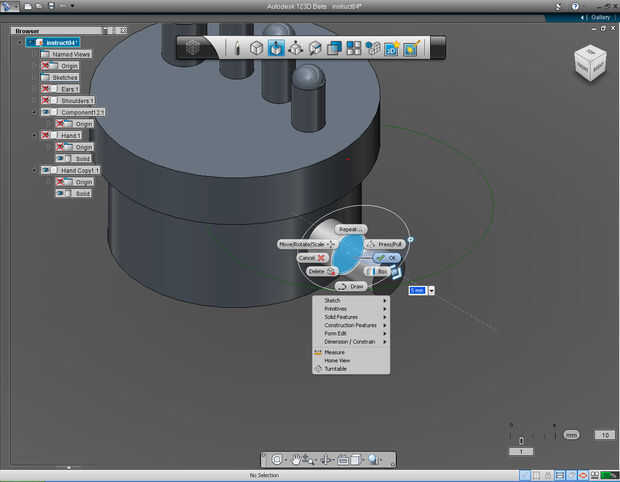Click the pan hand tool in navigation bar
Screen dimensions: 620x482
[297, 460]
